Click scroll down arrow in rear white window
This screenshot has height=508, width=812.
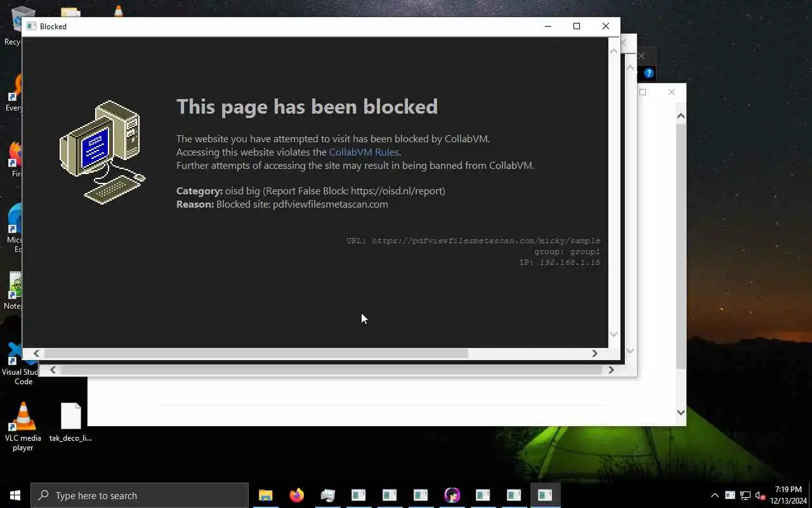pos(681,412)
